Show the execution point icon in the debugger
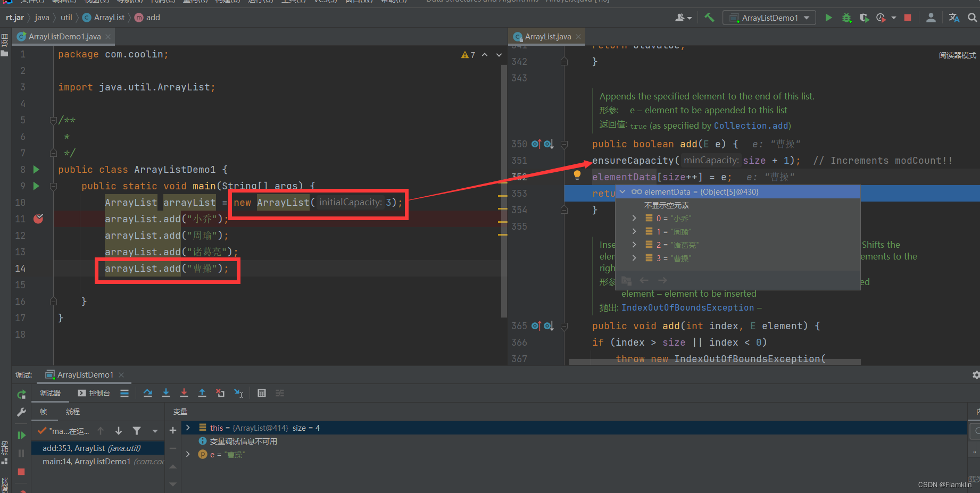The width and height of the screenshot is (980, 493). point(124,394)
